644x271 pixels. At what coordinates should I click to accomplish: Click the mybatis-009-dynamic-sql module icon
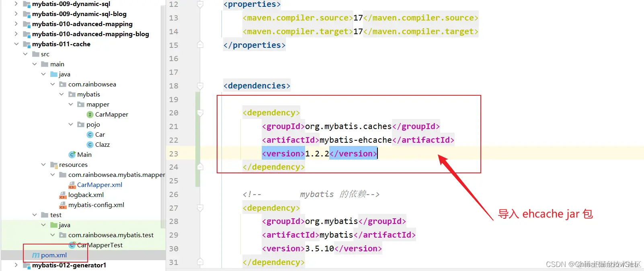27,4
